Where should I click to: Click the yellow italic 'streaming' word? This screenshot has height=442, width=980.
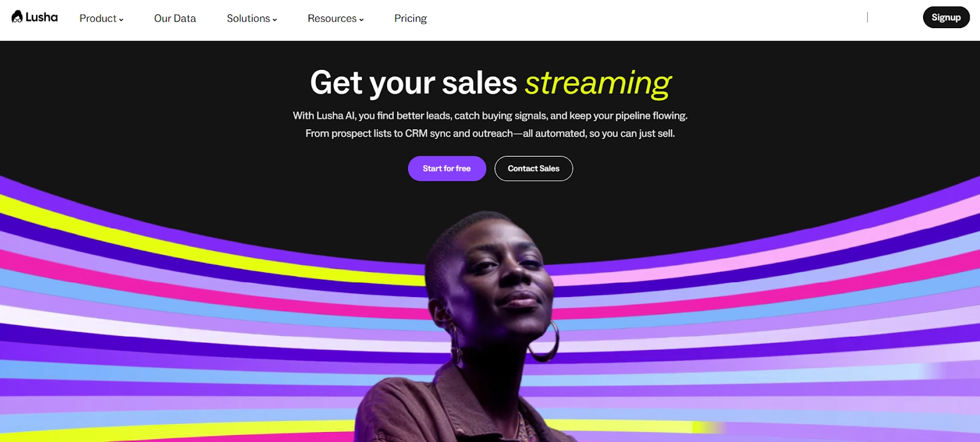tap(598, 84)
